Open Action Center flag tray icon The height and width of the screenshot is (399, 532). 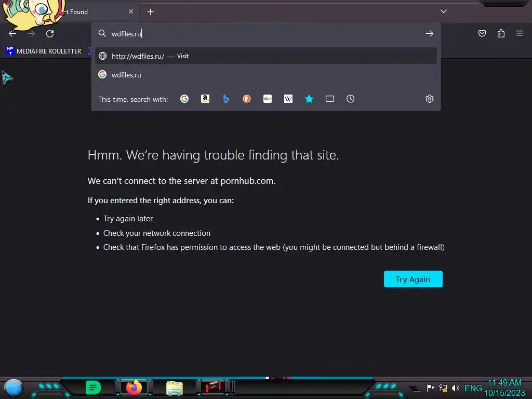pos(430,388)
